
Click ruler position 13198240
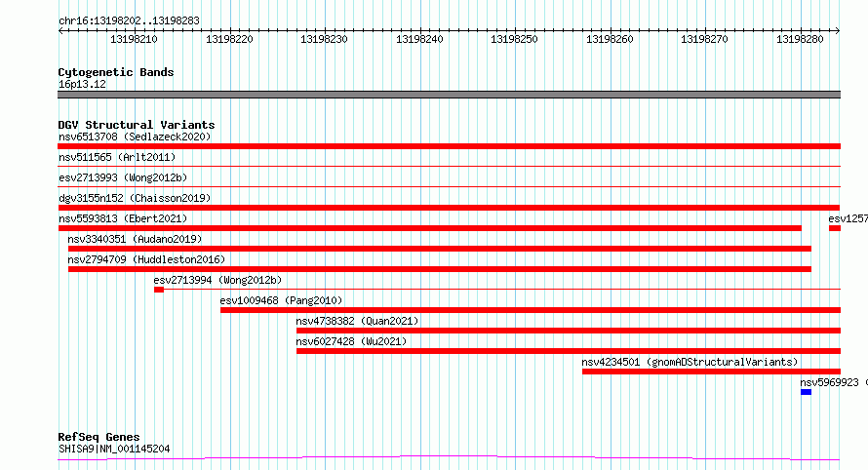pos(419,39)
